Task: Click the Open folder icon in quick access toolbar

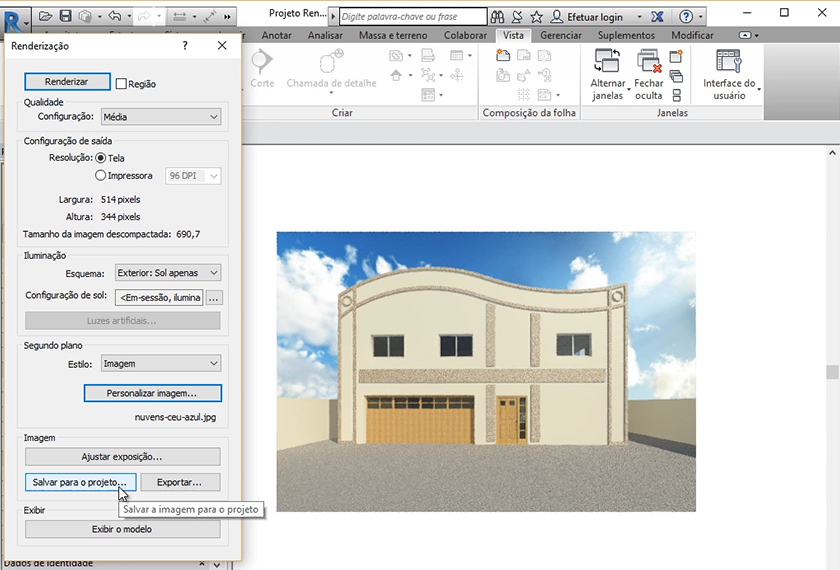Action: tap(46, 16)
